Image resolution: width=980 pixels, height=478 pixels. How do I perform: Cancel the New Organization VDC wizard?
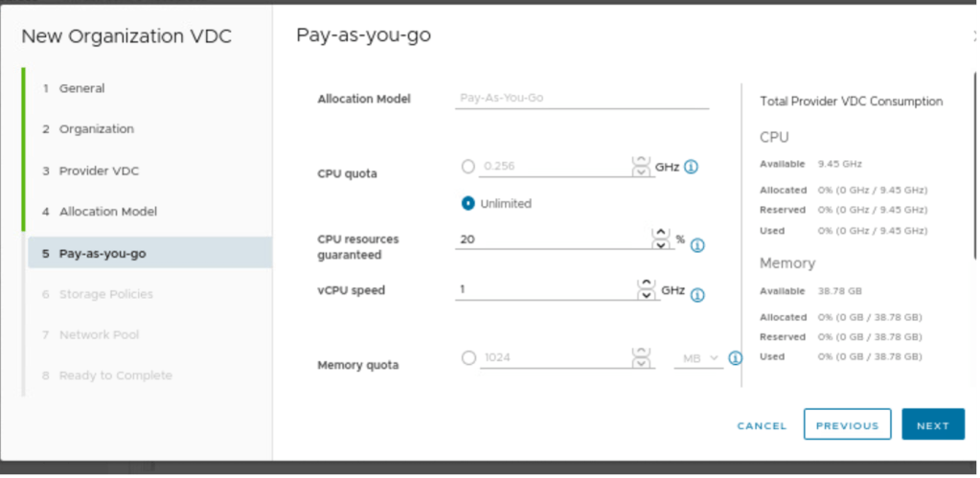(x=762, y=426)
